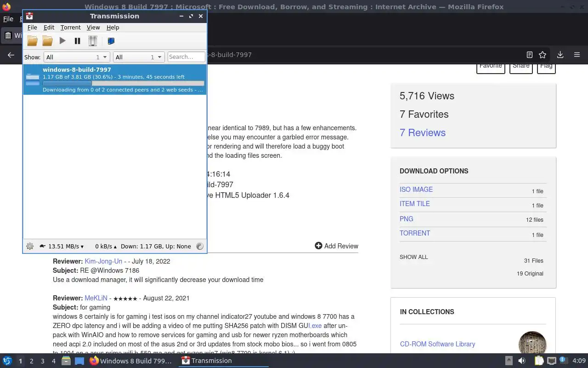Click the Flag button on archive page

click(x=546, y=67)
